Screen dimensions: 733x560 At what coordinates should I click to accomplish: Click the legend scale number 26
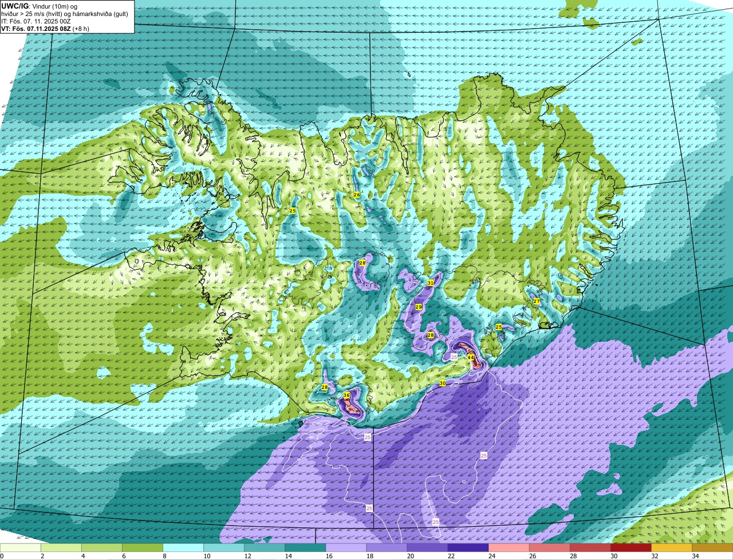click(x=531, y=556)
